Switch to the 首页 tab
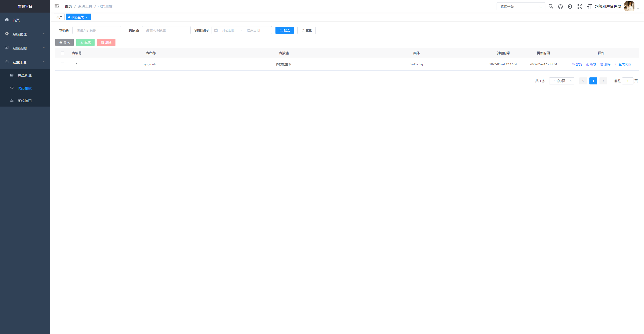This screenshot has height=334, width=644. pos(59,17)
